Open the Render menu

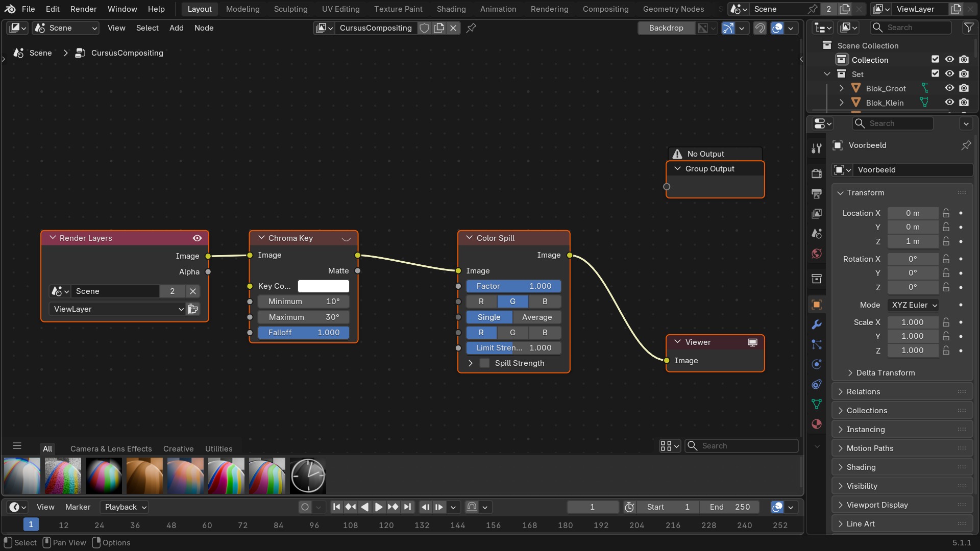point(83,9)
